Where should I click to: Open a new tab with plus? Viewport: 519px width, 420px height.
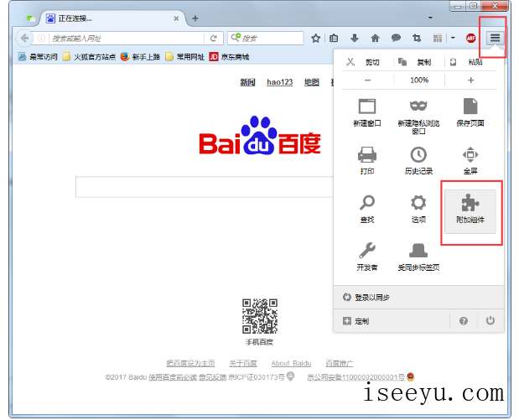pos(195,18)
